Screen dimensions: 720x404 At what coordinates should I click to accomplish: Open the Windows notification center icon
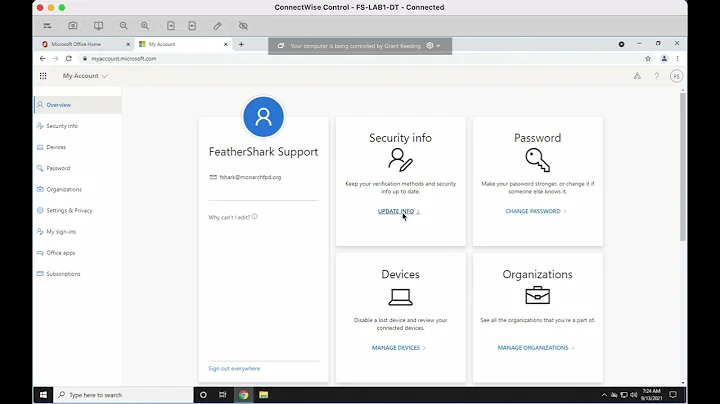(x=673, y=395)
